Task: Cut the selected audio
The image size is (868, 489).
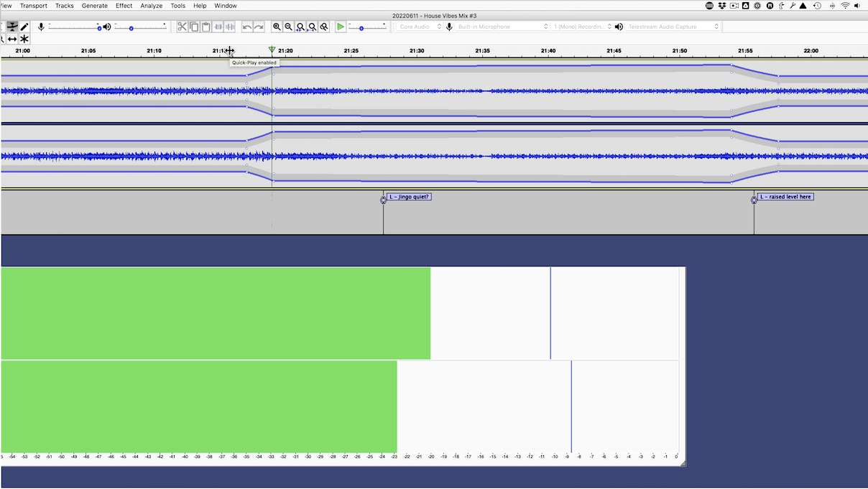Action: coord(183,27)
